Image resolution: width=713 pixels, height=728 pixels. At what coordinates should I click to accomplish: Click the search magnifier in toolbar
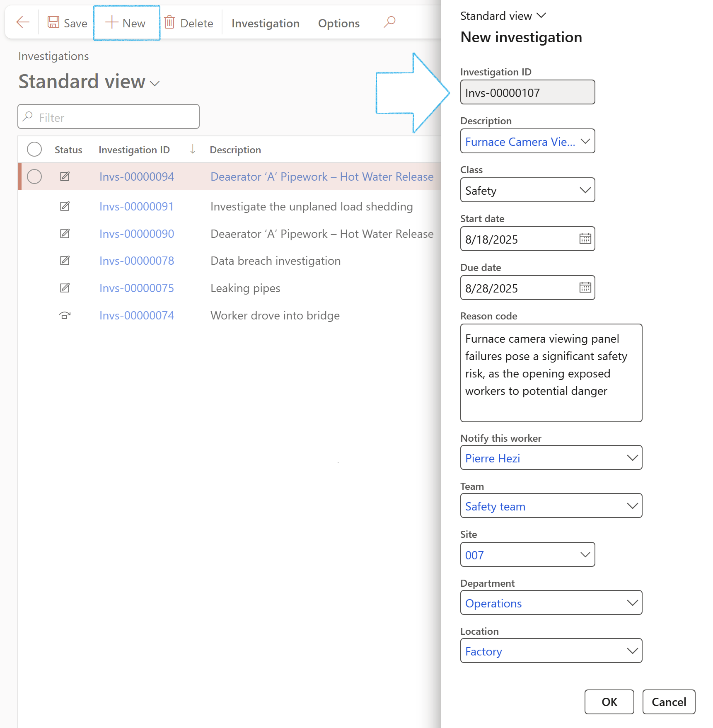[x=389, y=22]
